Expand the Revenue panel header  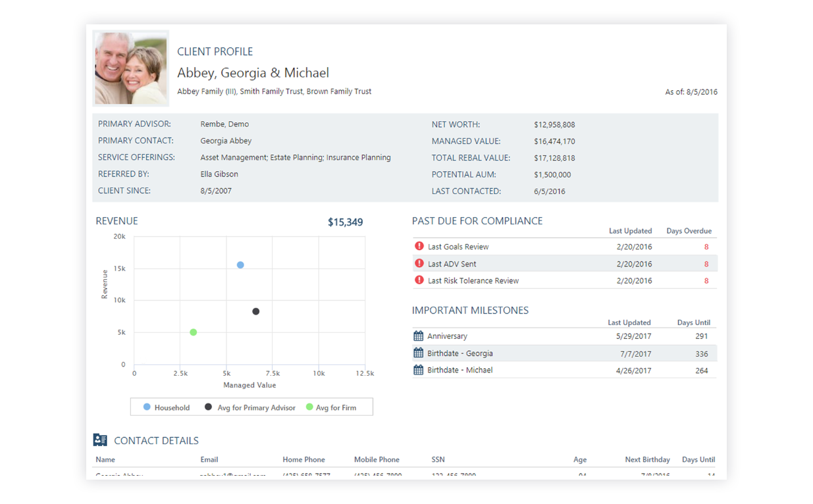(117, 220)
